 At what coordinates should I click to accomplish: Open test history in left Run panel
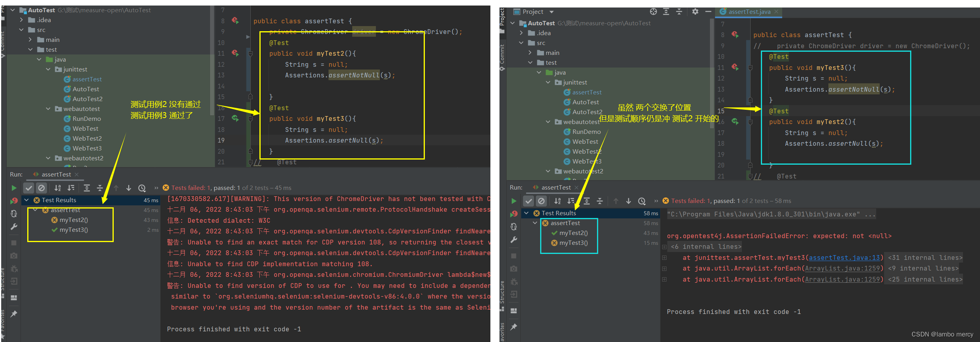click(142, 188)
